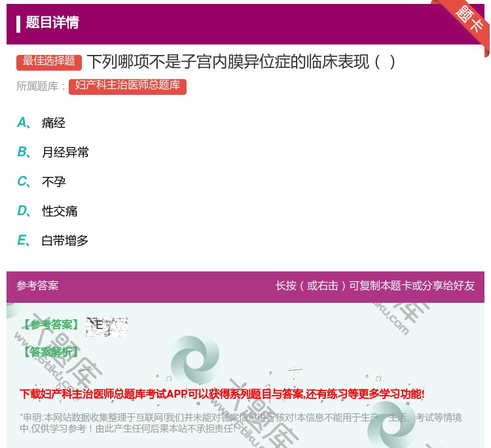Image resolution: width=491 pixels, height=448 pixels.
Task: Click the 子宫内膜异位症 question text
Action: pos(241,62)
